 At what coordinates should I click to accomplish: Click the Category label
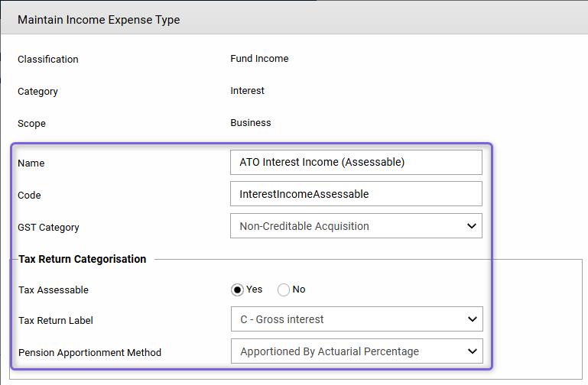pos(37,92)
